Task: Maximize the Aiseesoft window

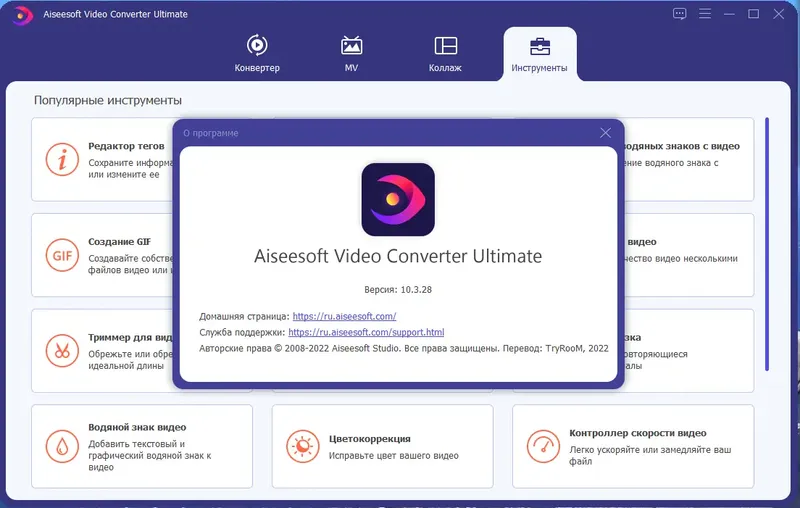Action: pos(754,14)
